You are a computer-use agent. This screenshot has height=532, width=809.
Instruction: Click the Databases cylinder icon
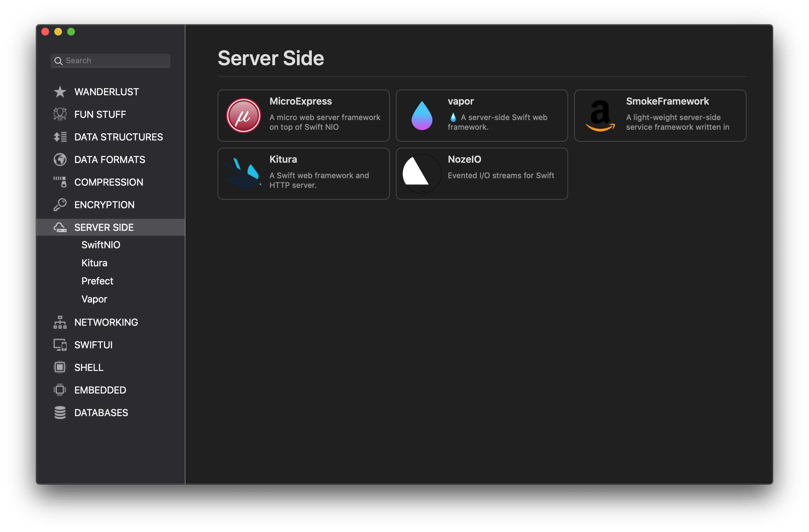pos(60,413)
